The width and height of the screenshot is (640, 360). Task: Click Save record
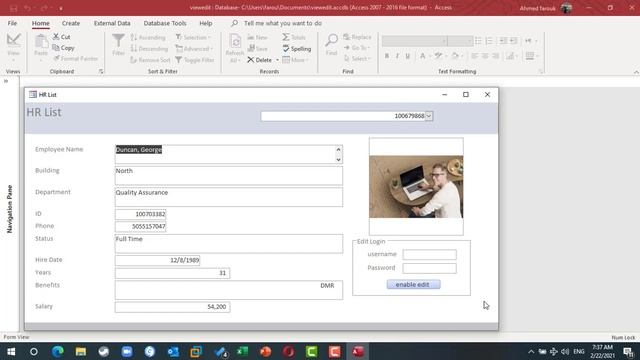click(258, 49)
